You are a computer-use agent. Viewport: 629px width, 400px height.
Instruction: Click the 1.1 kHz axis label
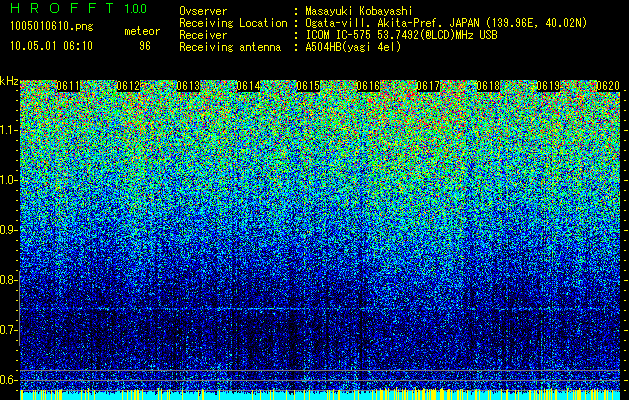pyautogui.click(x=9, y=130)
